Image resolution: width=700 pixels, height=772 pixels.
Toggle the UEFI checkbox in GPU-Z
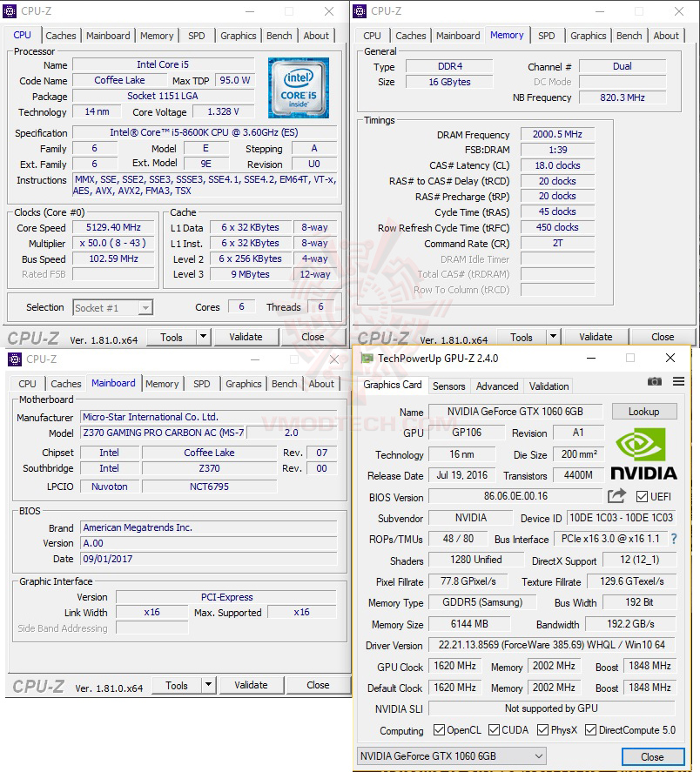click(x=642, y=496)
